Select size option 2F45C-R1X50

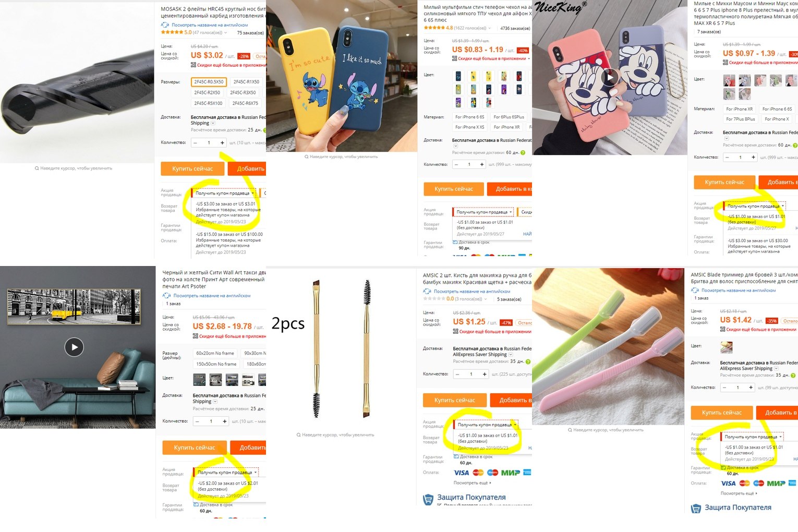click(246, 82)
